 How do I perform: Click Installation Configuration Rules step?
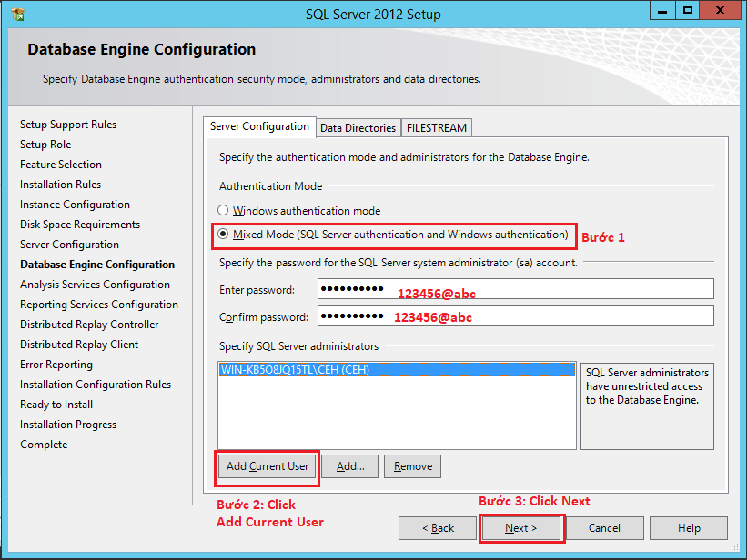click(x=96, y=385)
